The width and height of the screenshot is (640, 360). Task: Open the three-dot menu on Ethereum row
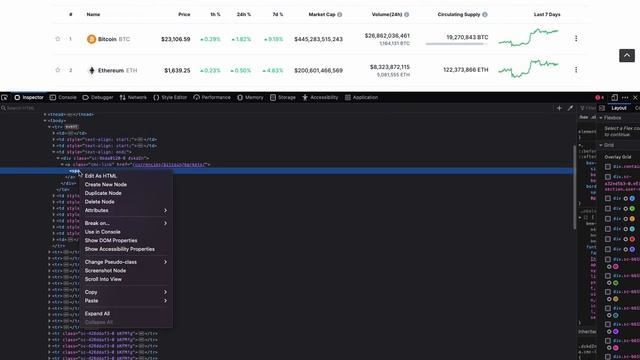point(576,70)
